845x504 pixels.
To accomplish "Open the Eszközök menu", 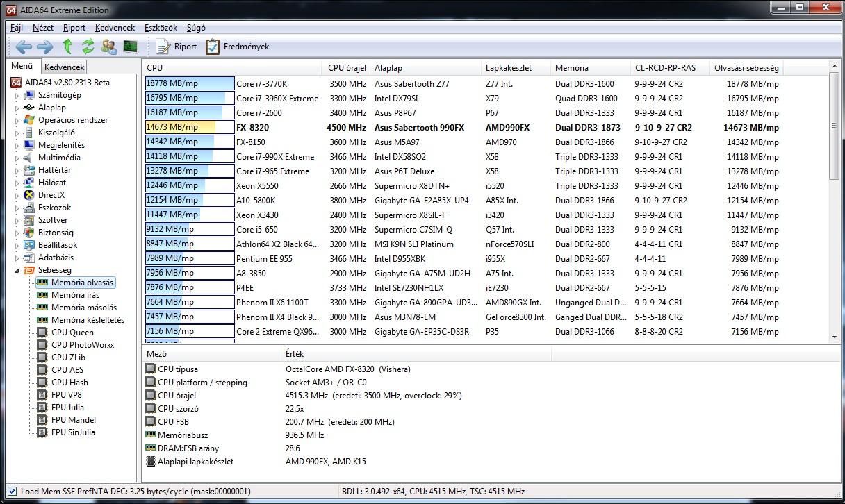I will pyautogui.click(x=162, y=28).
